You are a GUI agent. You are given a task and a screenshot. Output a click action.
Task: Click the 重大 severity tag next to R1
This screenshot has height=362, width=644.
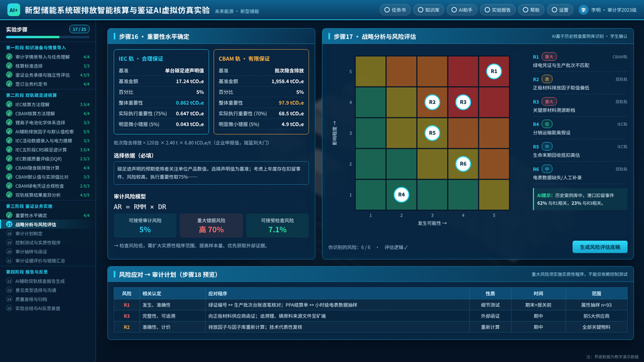coord(549,56)
